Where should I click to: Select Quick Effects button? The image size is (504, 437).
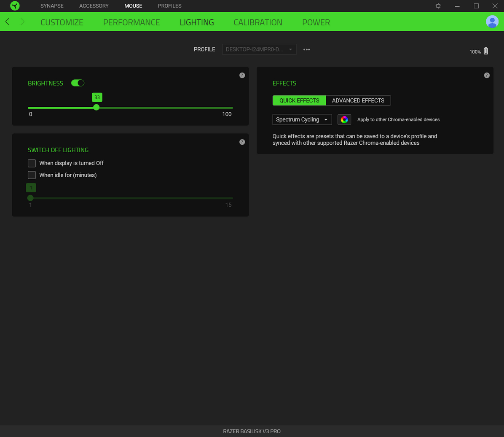point(299,100)
